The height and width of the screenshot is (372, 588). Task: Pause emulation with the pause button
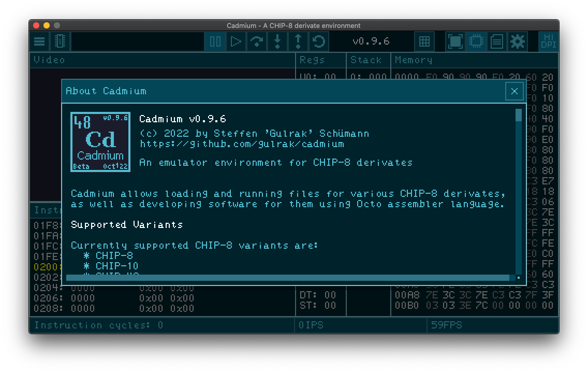click(x=215, y=41)
